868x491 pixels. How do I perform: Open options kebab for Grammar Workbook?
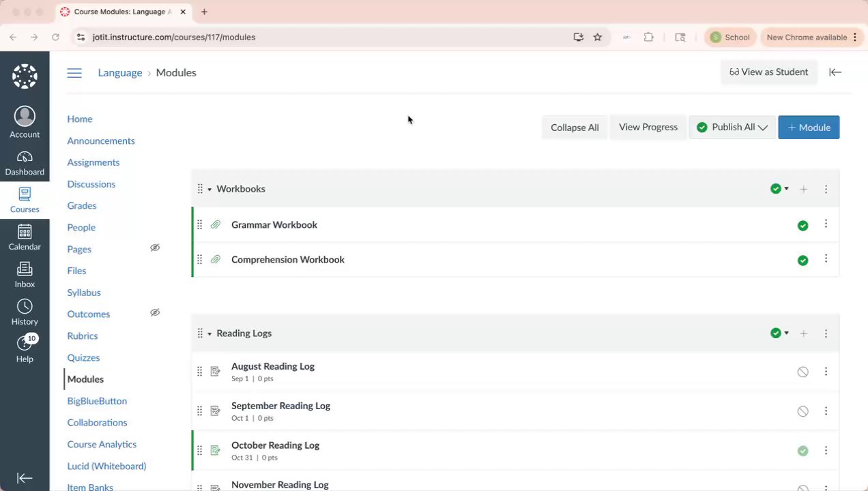(x=826, y=224)
